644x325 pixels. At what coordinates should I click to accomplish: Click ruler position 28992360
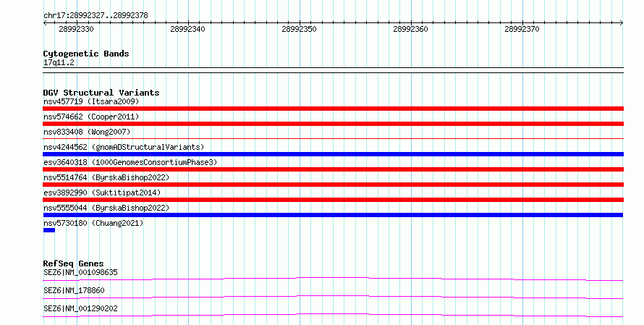coord(410,29)
